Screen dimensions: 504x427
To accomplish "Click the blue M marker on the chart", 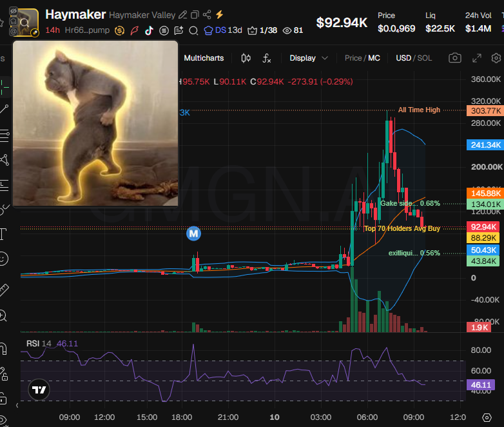I will pyautogui.click(x=193, y=233).
